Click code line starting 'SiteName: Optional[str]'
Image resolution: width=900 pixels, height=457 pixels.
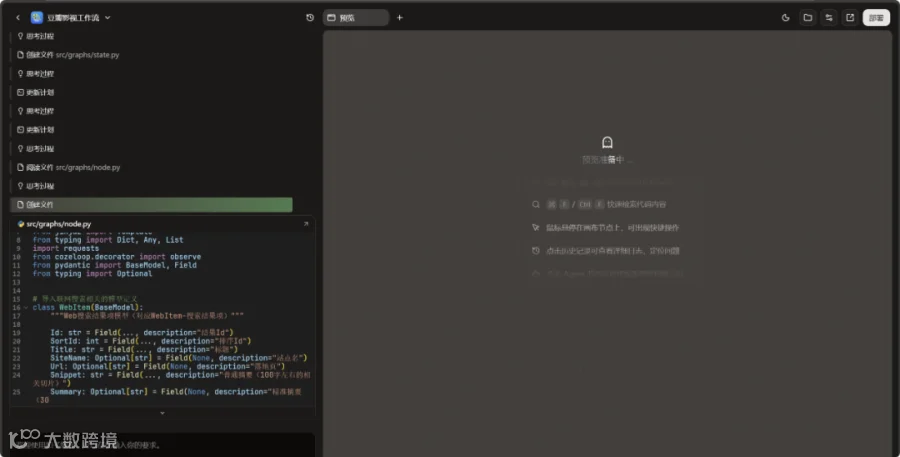coord(179,358)
